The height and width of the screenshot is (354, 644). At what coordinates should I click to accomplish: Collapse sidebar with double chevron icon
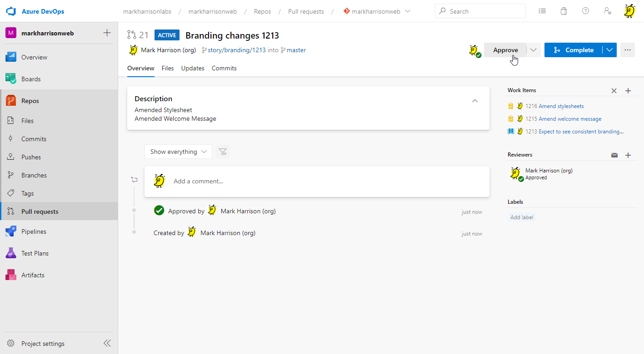pos(107,344)
